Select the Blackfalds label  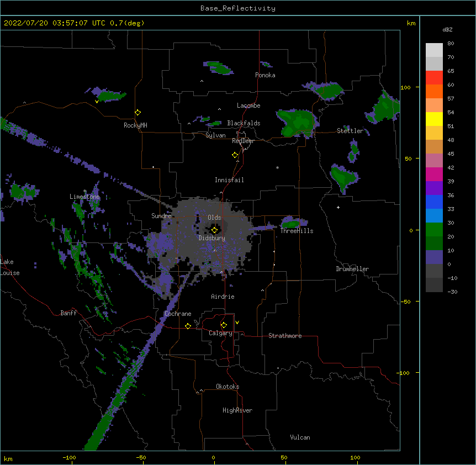(x=244, y=123)
